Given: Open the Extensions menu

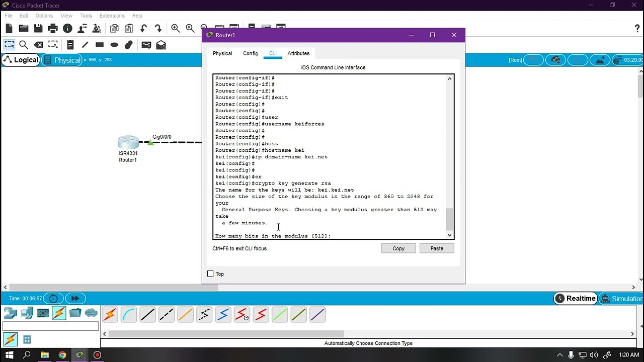Looking at the screenshot, I should click(x=112, y=16).
